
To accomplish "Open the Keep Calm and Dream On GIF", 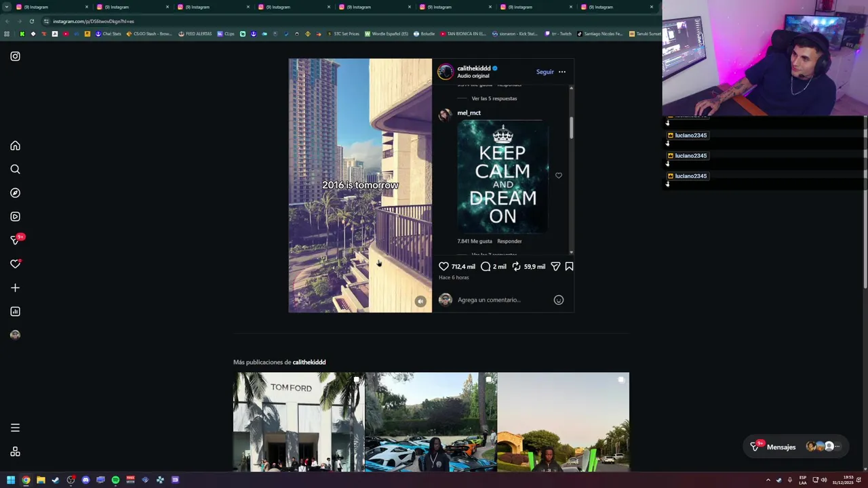I will tap(502, 177).
